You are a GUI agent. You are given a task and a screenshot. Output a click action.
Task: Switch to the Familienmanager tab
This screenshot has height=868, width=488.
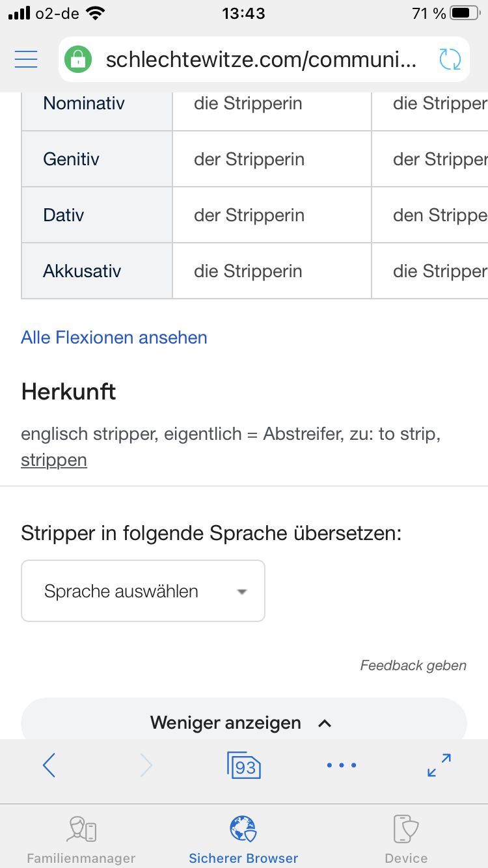81,839
